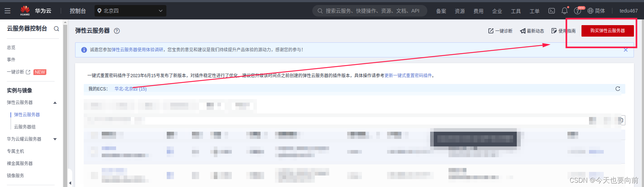Open 更新一键式重置密码插件 link
Image resolution: width=644 pixels, height=187 pixels.
pyautogui.click(x=408, y=75)
